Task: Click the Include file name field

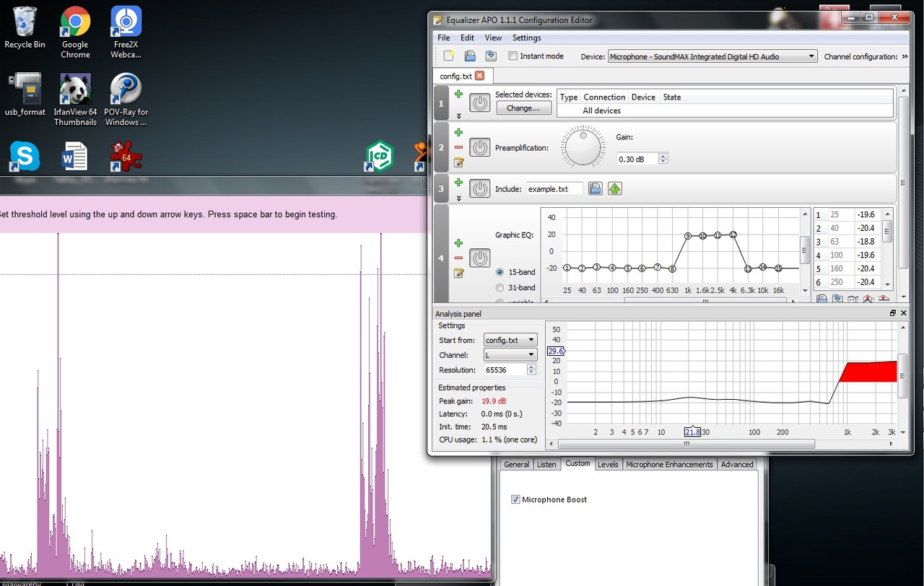Action: (x=554, y=189)
